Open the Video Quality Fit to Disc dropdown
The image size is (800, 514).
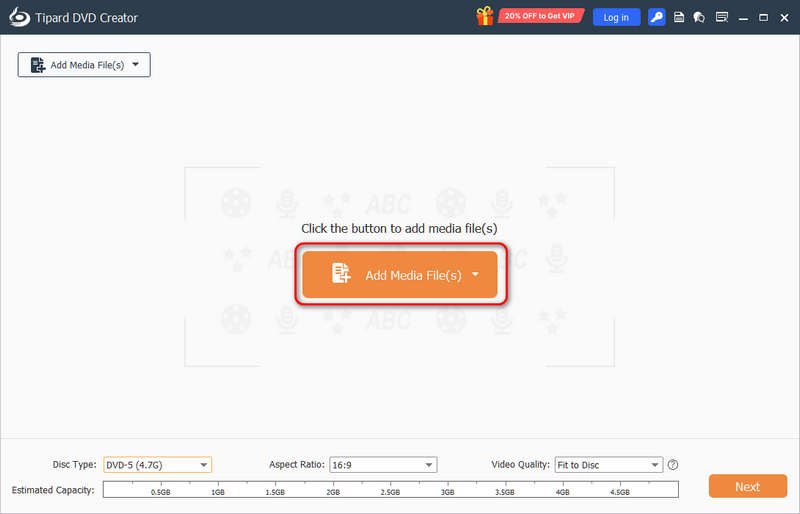point(609,465)
